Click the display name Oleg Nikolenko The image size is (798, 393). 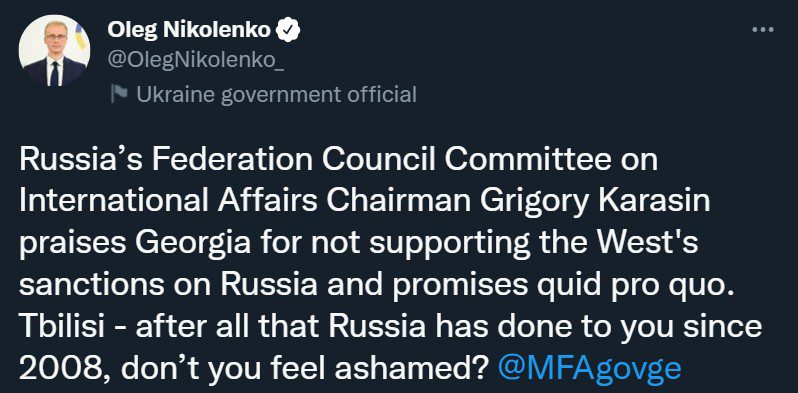[189, 31]
